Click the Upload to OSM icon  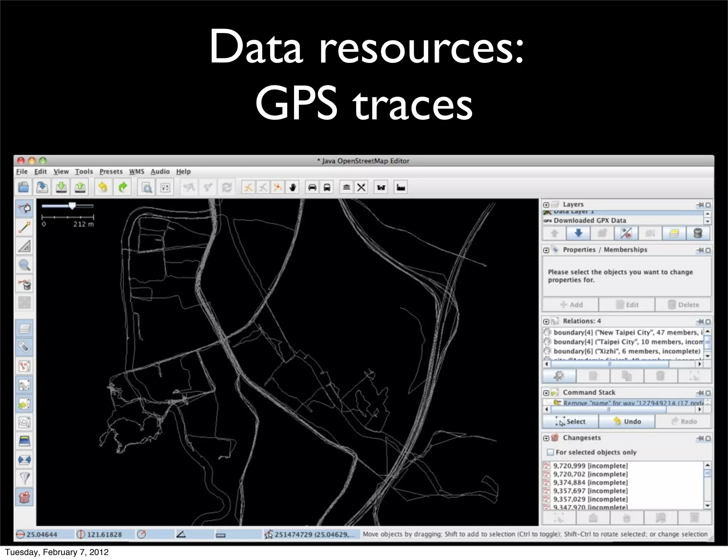coord(80,187)
